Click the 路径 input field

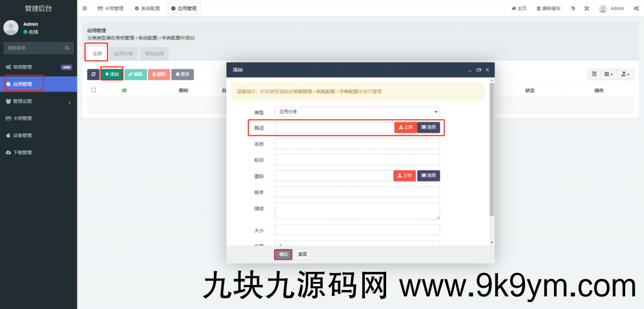coord(335,127)
